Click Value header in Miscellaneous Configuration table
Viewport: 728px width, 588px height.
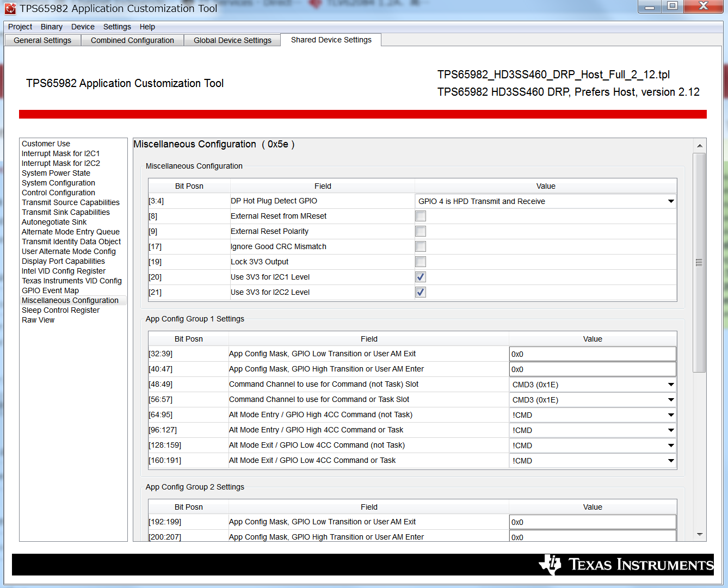(x=546, y=186)
